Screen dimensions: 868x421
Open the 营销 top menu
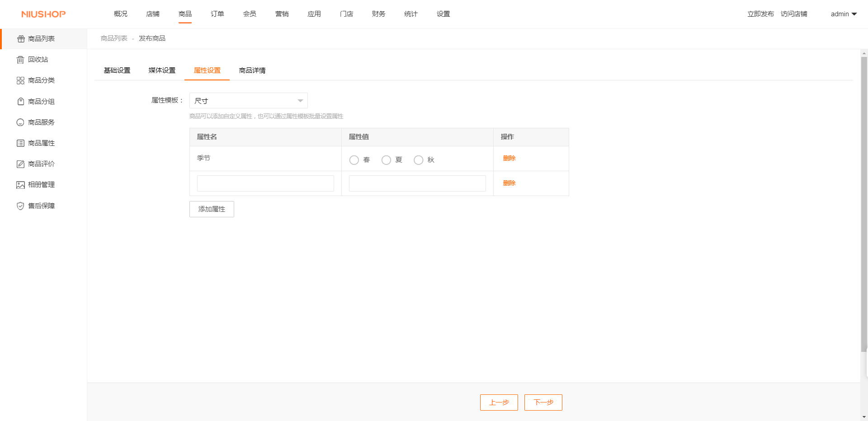click(282, 14)
